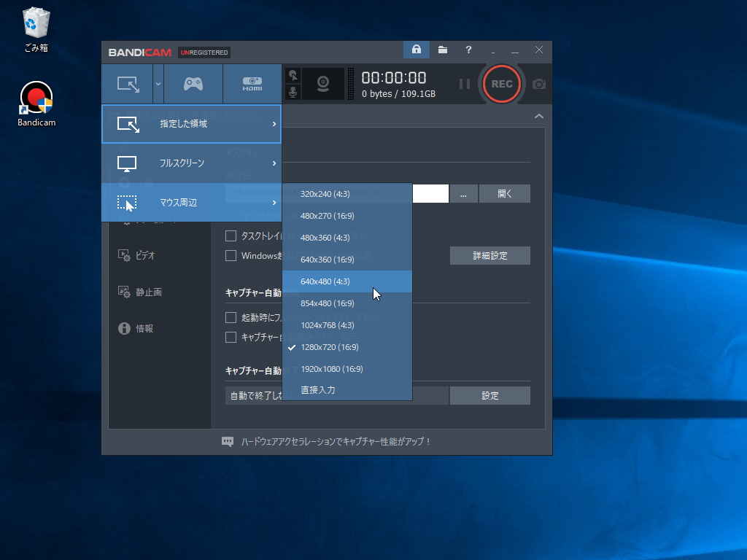Switch to game recording mode gamepad icon
The width and height of the screenshot is (747, 560).
click(193, 84)
